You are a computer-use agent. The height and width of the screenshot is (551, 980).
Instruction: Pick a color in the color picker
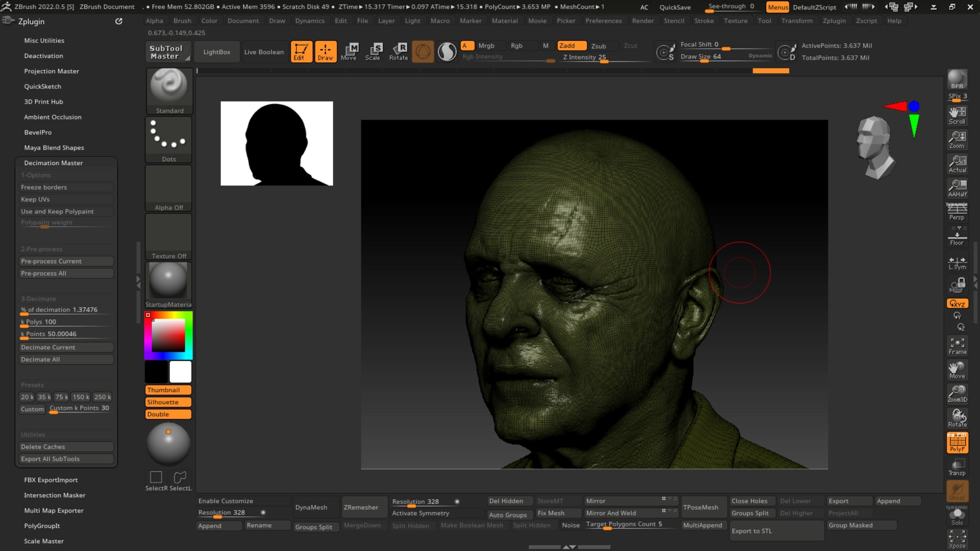(x=168, y=335)
